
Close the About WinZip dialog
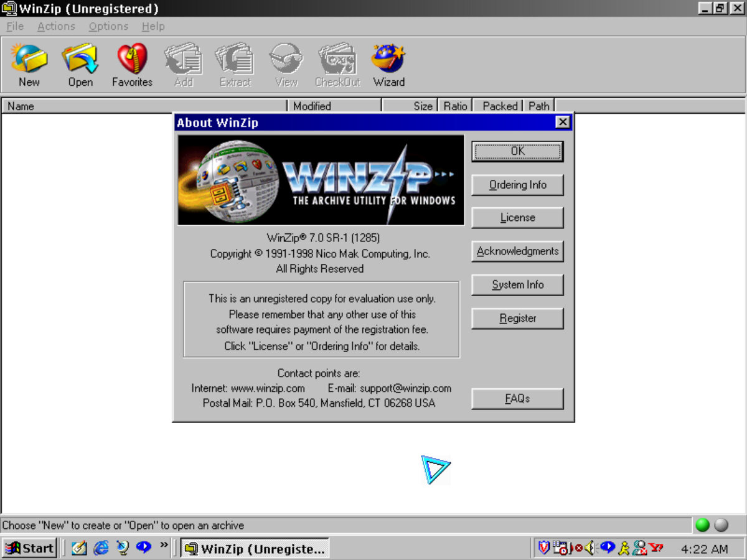click(x=562, y=123)
